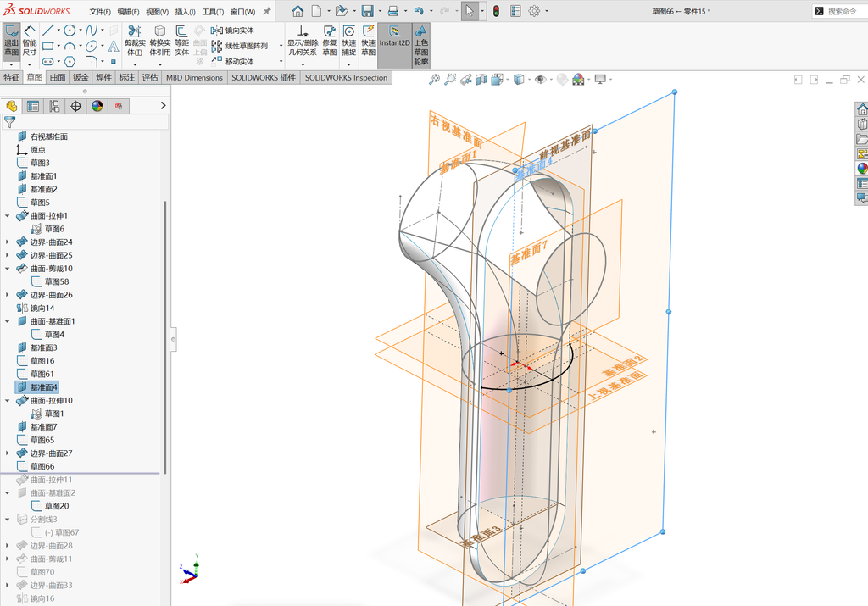Open the Home icon in top toolbar
This screenshot has width=868, height=606.
click(x=298, y=11)
